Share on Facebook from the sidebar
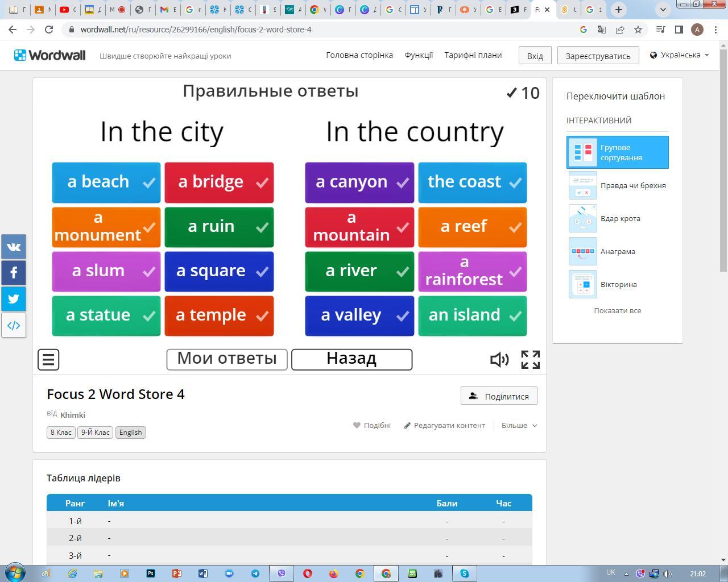The width and height of the screenshot is (728, 582). pos(14,273)
